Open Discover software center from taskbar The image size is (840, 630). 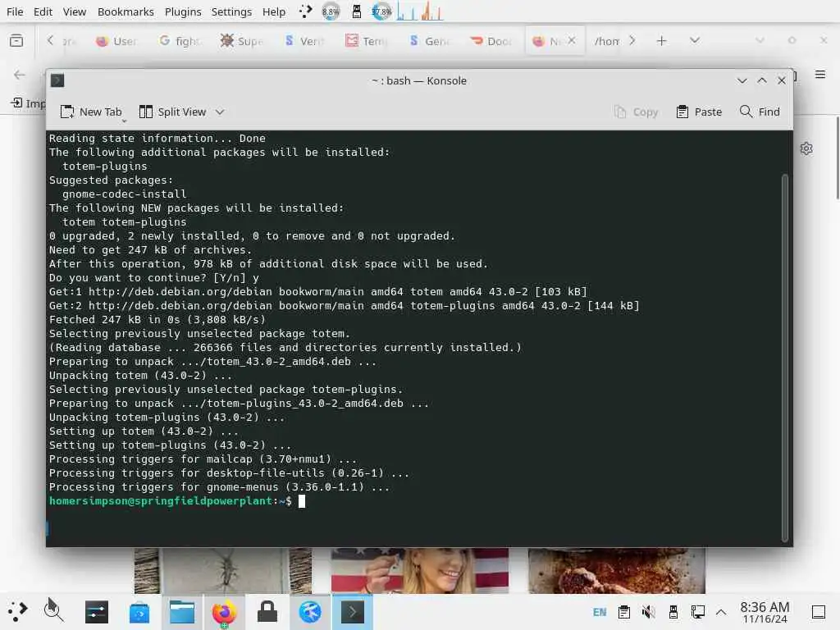(139, 612)
